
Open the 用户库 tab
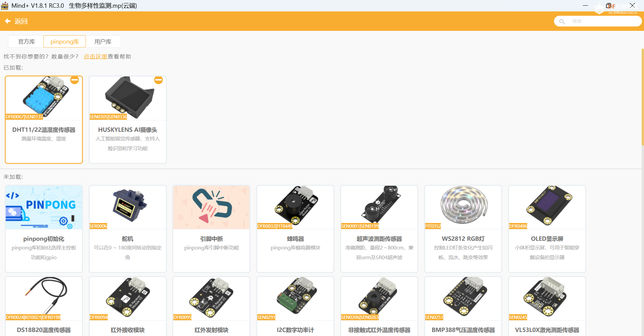(x=103, y=42)
